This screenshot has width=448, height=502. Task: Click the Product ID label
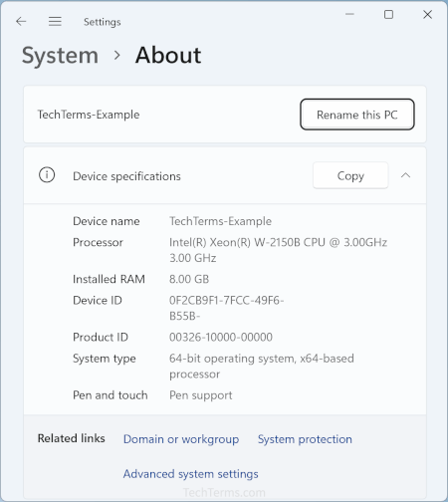[x=101, y=338]
